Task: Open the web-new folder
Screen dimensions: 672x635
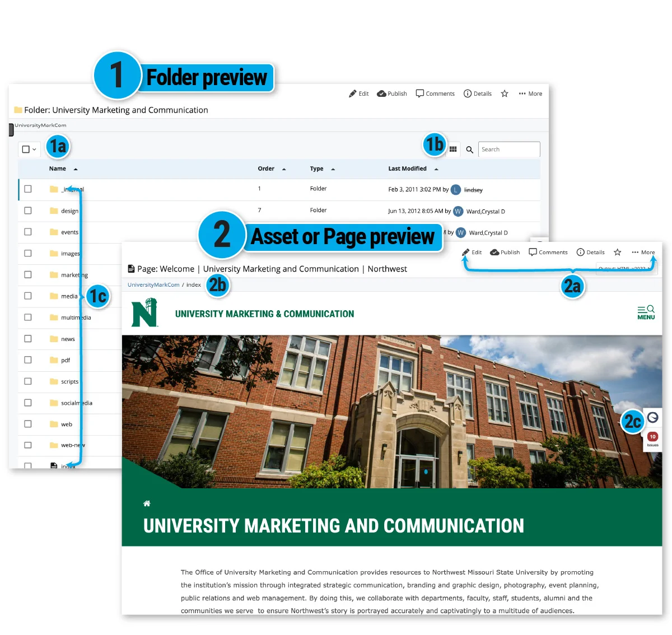Action: click(73, 446)
